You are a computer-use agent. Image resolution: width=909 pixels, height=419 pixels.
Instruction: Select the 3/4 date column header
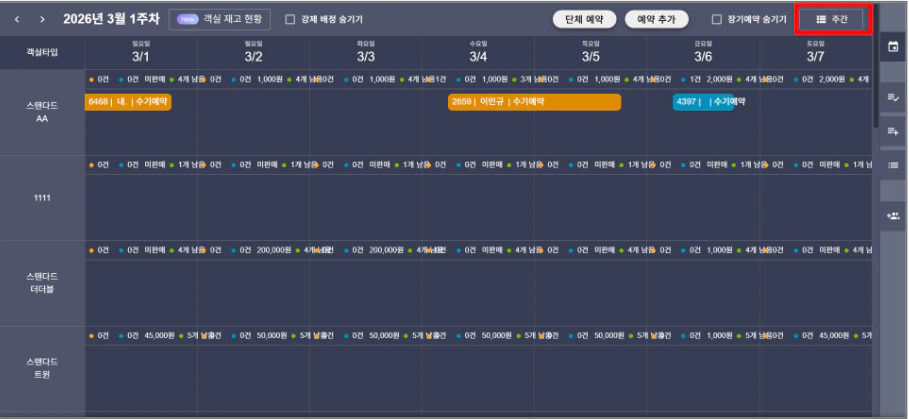tap(478, 52)
